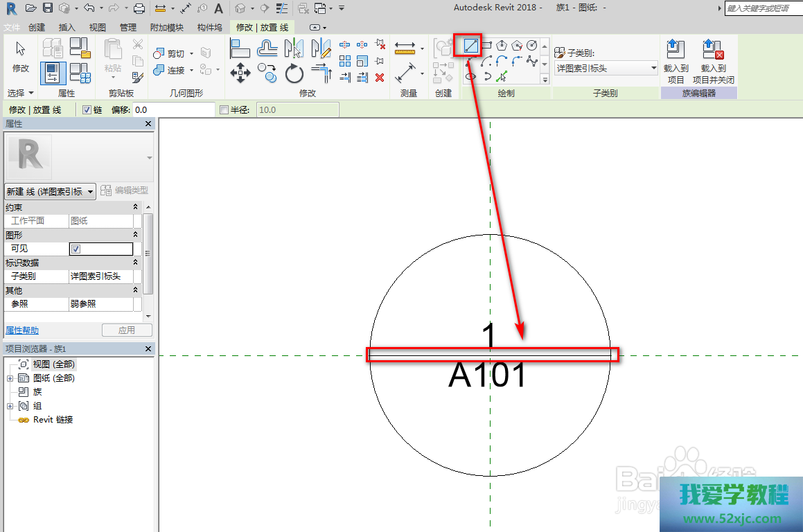
Task: Click the Print icon
Action: tap(139, 8)
